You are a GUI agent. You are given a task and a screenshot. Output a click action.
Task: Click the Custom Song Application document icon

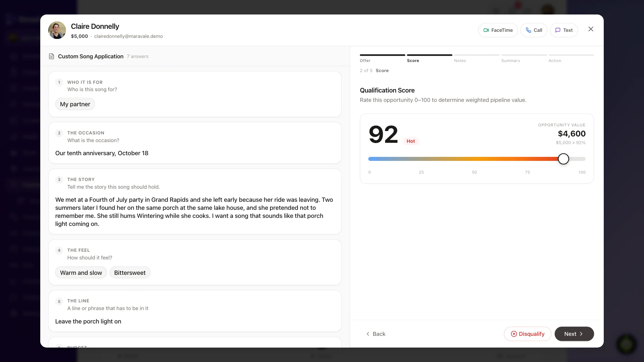point(51,56)
